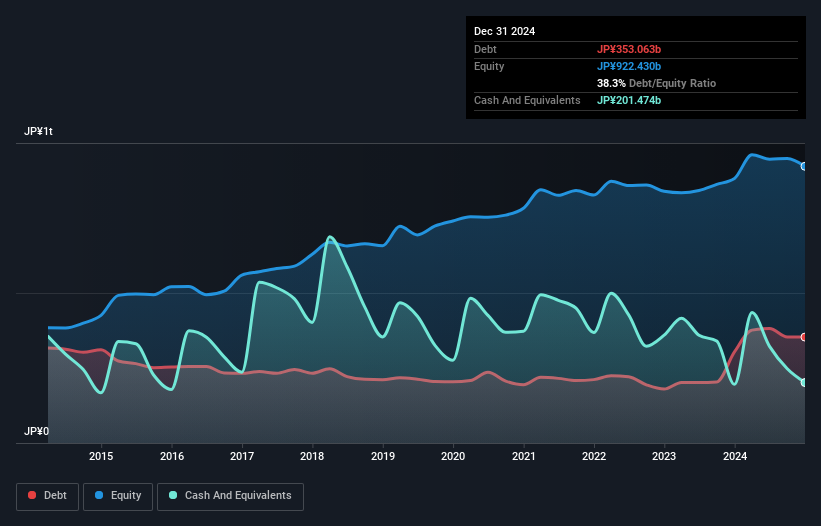Click the red Debt legend dot

[32, 495]
